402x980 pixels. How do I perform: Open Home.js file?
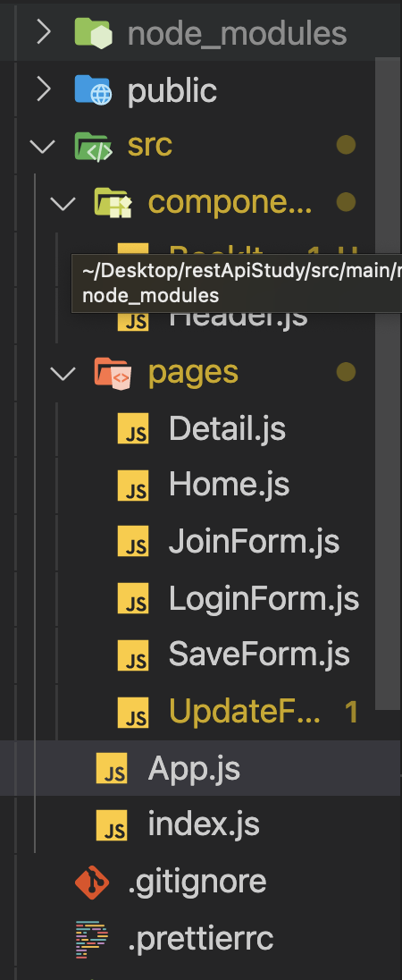229,485
